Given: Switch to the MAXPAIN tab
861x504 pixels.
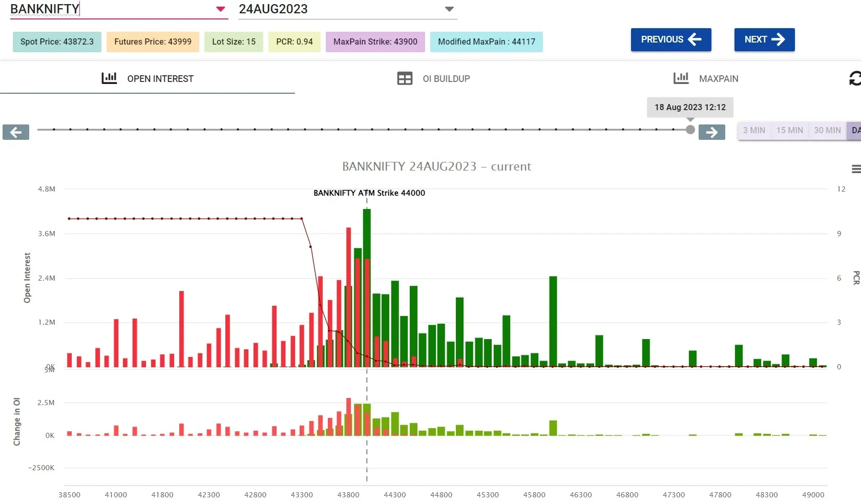Looking at the screenshot, I should point(706,78).
